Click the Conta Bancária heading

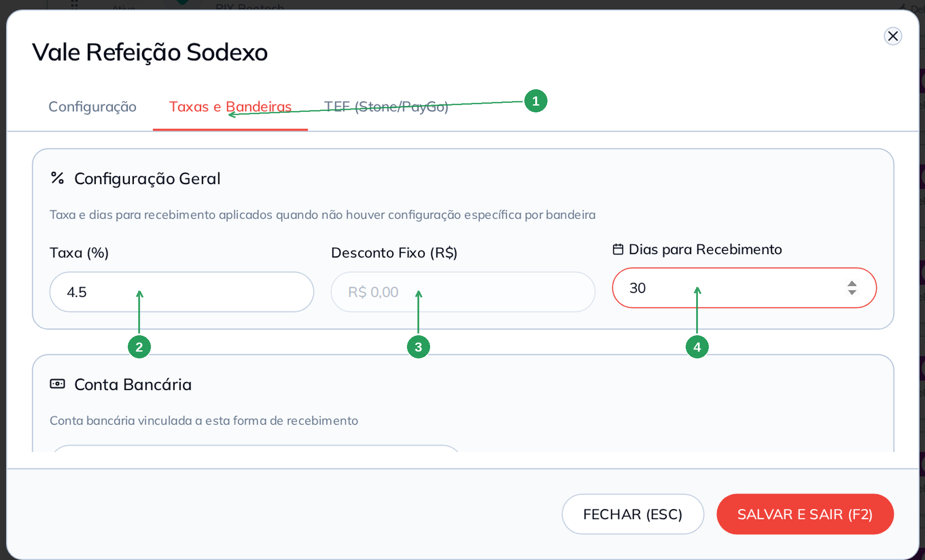pos(133,384)
